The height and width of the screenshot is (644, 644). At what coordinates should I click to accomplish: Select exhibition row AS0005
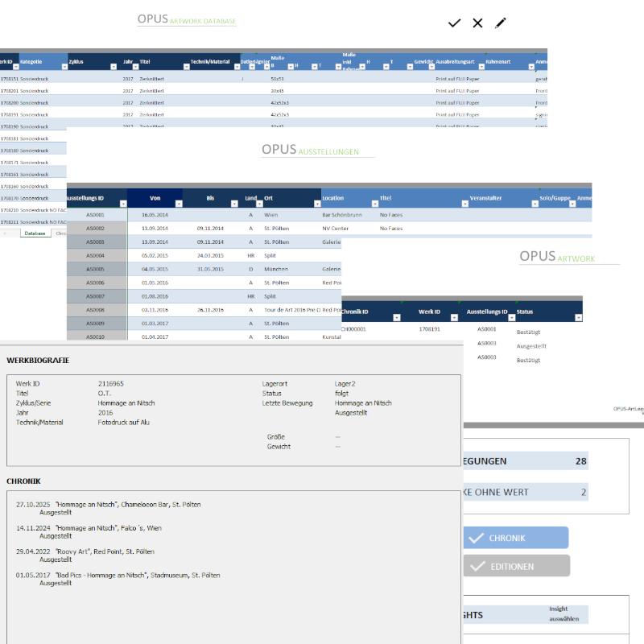click(x=95, y=269)
